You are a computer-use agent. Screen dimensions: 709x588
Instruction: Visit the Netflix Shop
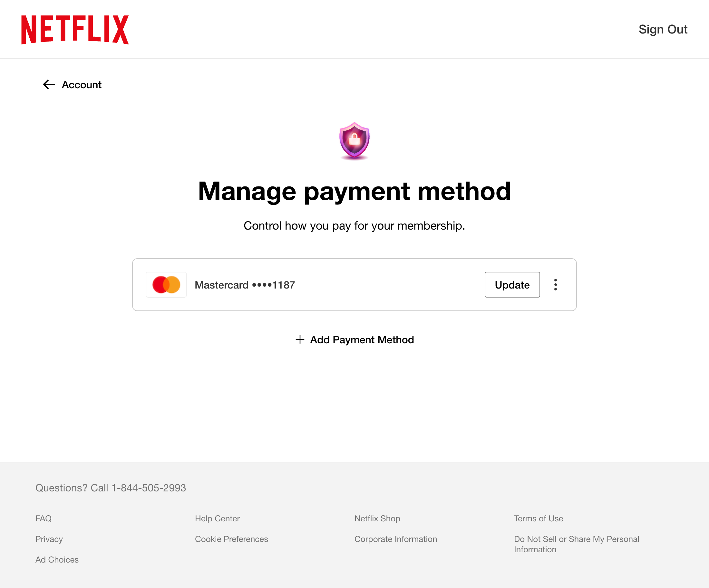pyautogui.click(x=377, y=518)
